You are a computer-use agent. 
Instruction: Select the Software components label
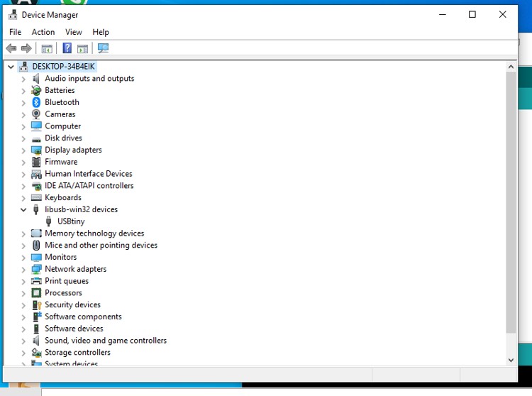coord(83,317)
